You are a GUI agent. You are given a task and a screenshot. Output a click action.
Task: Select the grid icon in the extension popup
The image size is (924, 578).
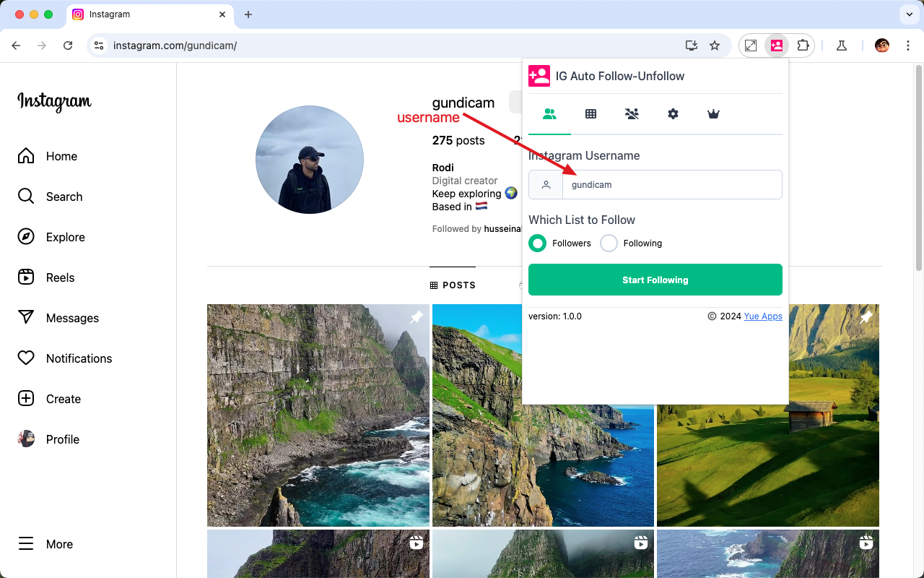[590, 113]
